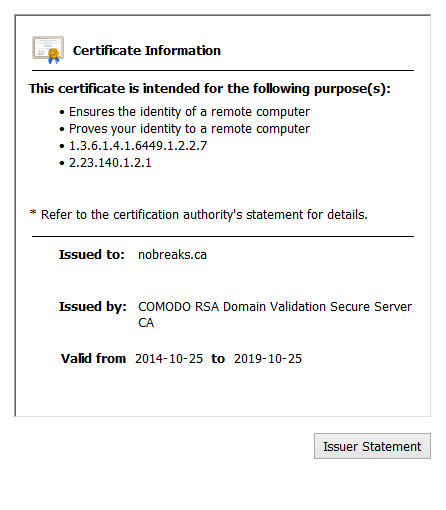The image size is (446, 510).
Task: Select the 2.23.140.1.2.1 purpose entry
Action: 110,163
